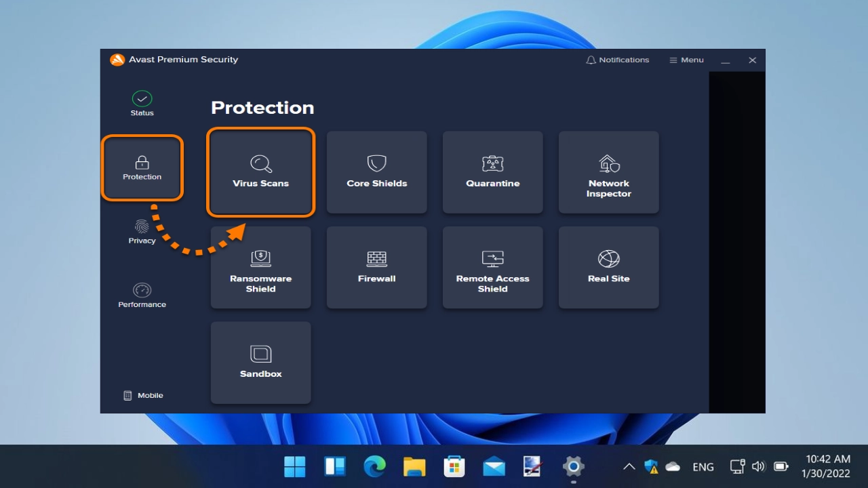Click the OneDrive cloud tray icon

(x=673, y=466)
